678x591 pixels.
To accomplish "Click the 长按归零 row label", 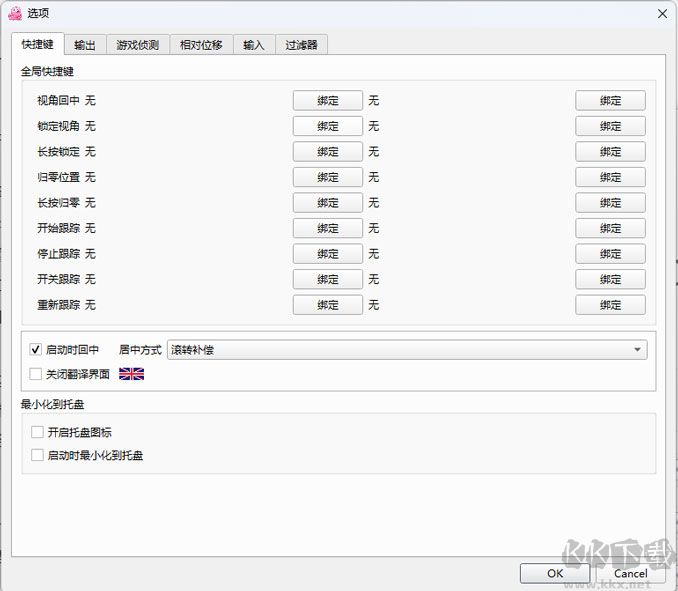I will tap(58, 202).
